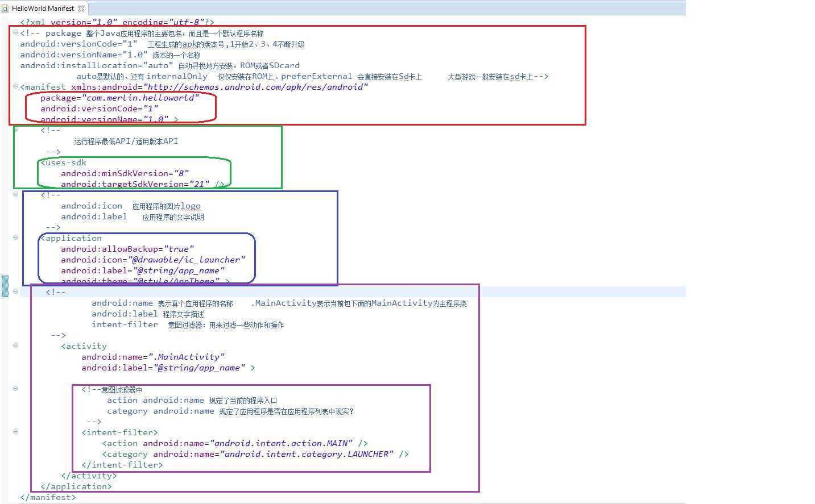Click the '</application>' closing tag
815x504 pixels.
coord(76,486)
